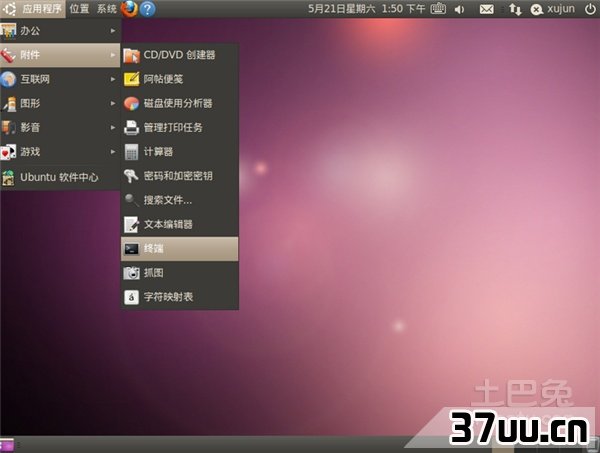Launch Firefox from the top panel
This screenshot has height=453, width=600.
pyautogui.click(x=129, y=8)
